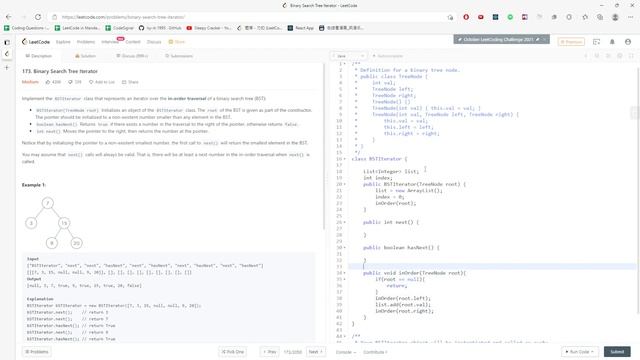The image size is (640, 360).
Task: Open the Run Code dropdown
Action: (x=580, y=351)
